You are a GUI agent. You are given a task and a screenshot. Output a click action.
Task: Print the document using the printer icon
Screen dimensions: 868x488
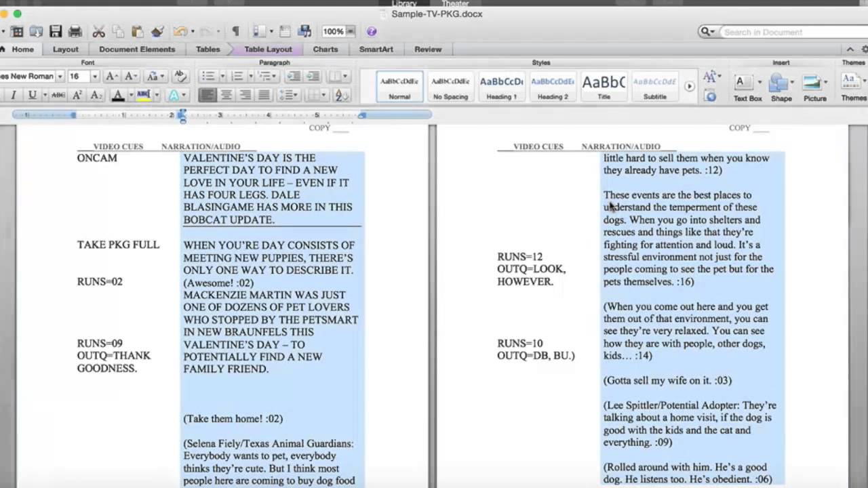coord(75,31)
